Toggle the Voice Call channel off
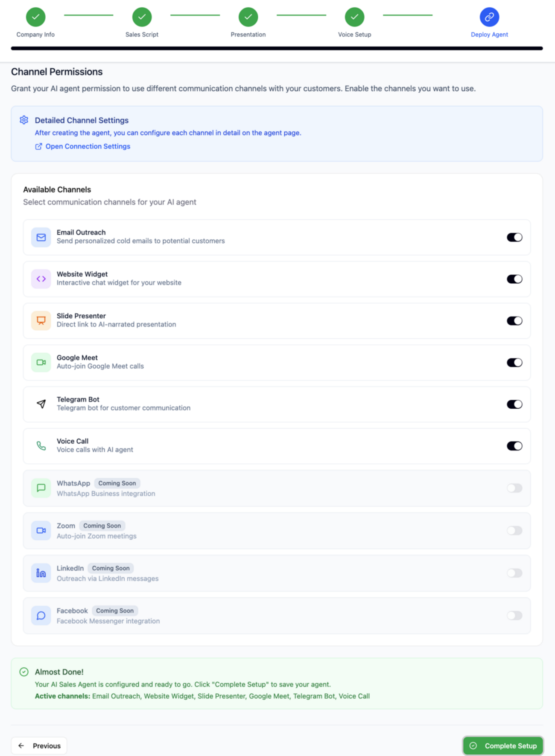The image size is (555, 756). point(514,446)
